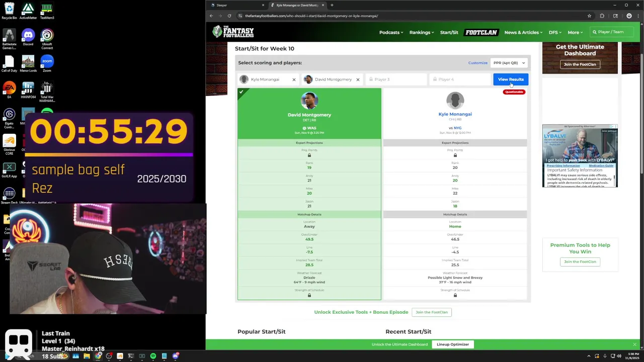Open the Recycle Bin desktop icon
The height and width of the screenshot is (362, 644).
pyautogui.click(x=9, y=11)
